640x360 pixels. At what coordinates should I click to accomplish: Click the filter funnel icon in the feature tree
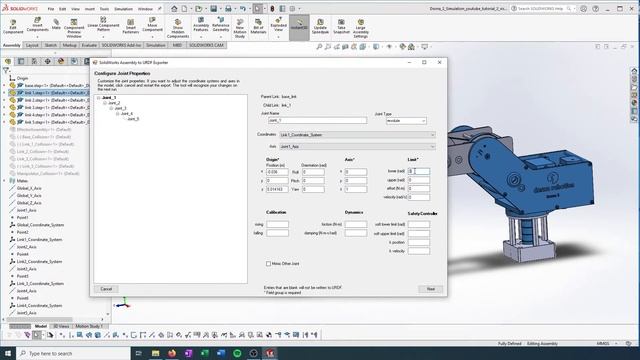pos(6,70)
